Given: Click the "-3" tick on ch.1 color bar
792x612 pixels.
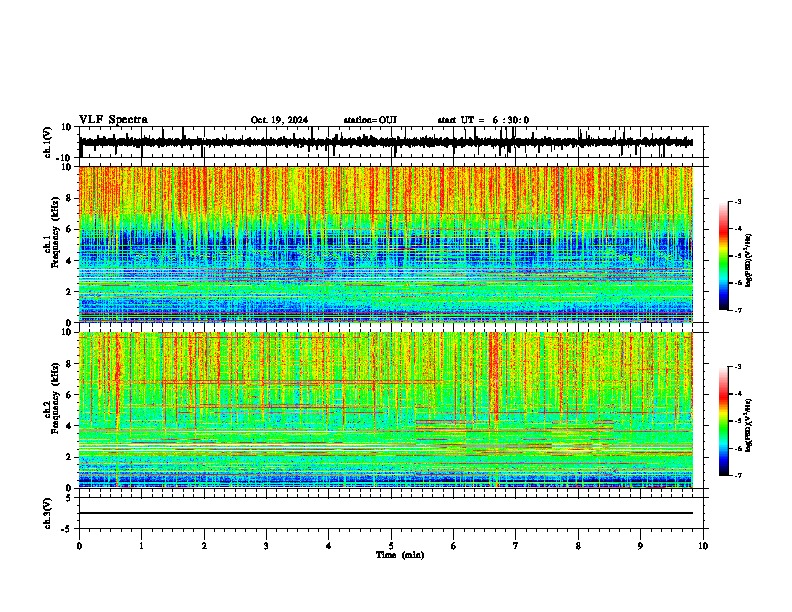Looking at the screenshot, I should coord(737,201).
